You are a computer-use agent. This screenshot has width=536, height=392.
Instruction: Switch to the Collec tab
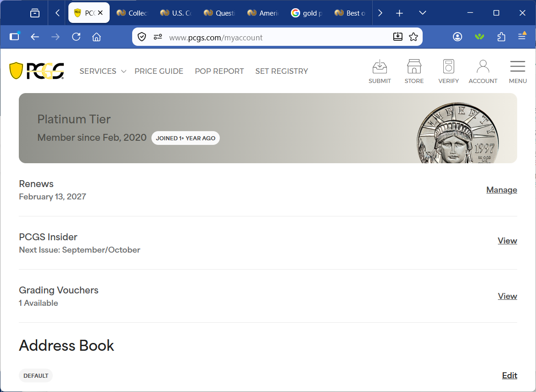[132, 13]
